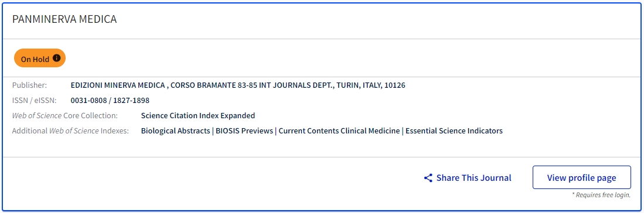The width and height of the screenshot is (644, 213).
Task: Click the View profile page button
Action: pos(581,177)
